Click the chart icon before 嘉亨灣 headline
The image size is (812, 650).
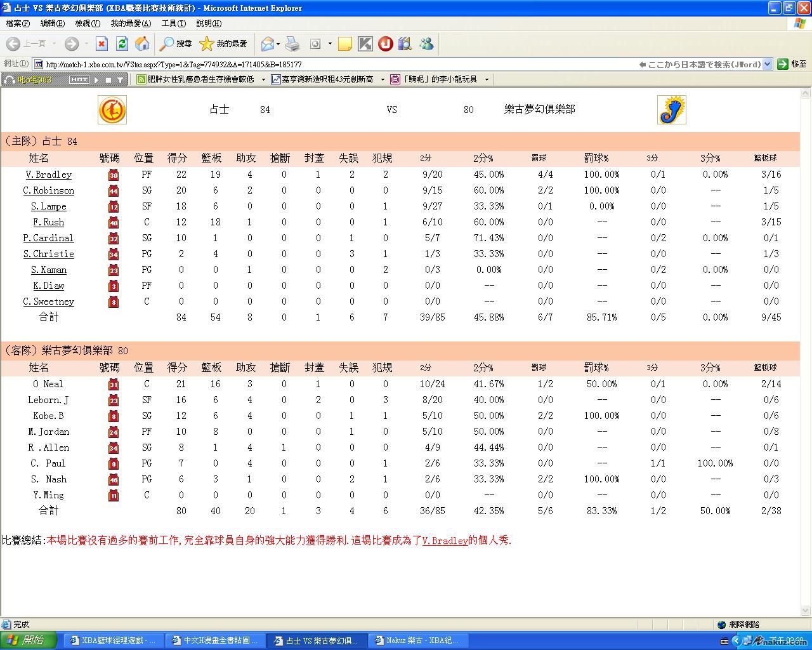pyautogui.click(x=275, y=79)
